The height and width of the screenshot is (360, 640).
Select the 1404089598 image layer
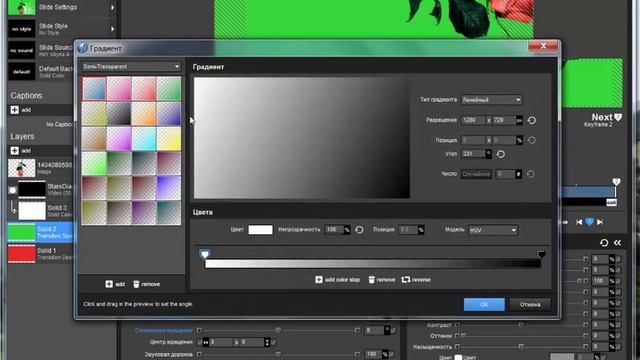pyautogui.click(x=40, y=168)
